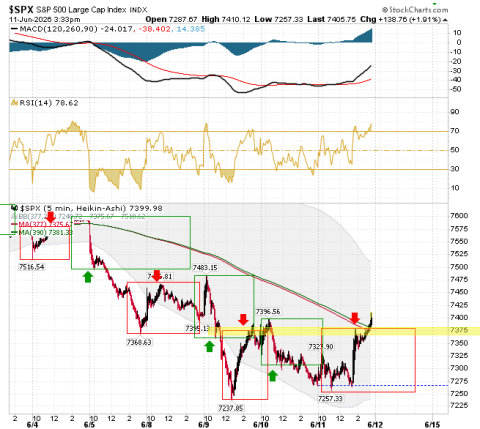Click the 7237.85 bottom price callout

(x=231, y=408)
